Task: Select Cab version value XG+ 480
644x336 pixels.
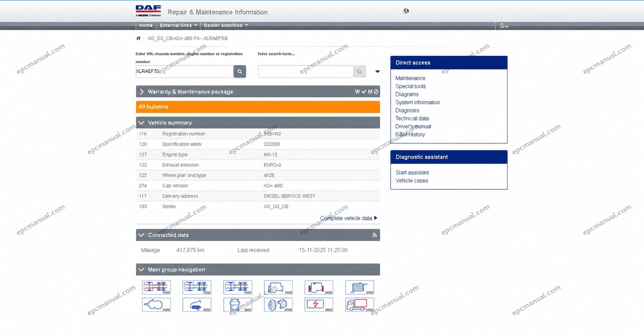Action: coord(273,186)
